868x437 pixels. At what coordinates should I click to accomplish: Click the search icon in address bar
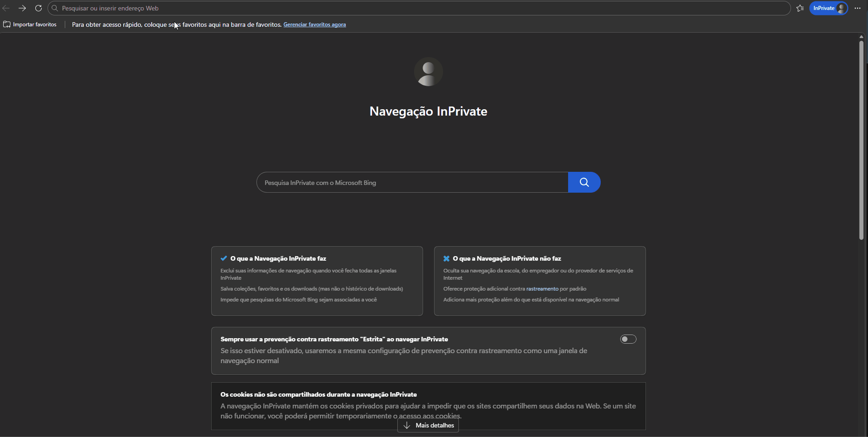click(x=55, y=8)
